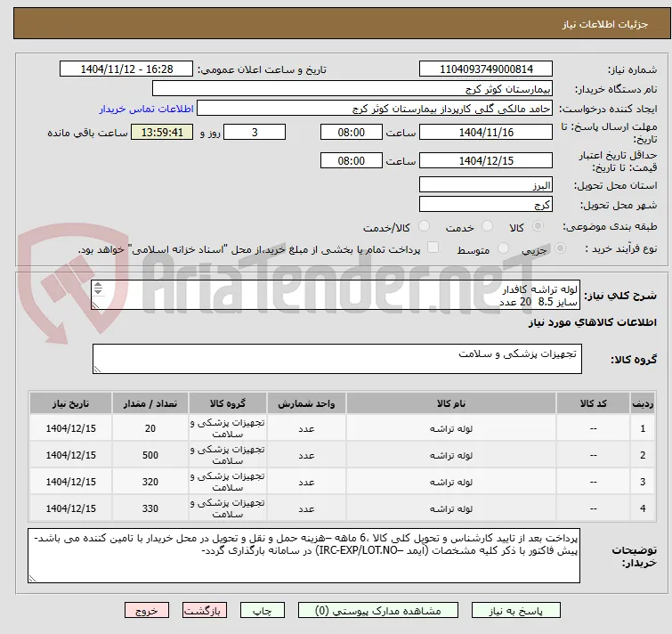
Task: Click لوله تراشه in row 4
Action: (x=451, y=508)
